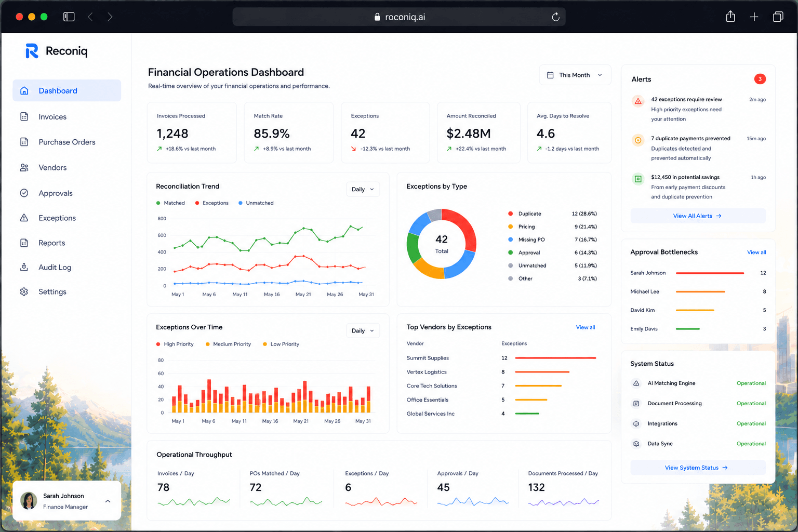Click the View All Alerts button
The image size is (798, 532).
coord(698,216)
